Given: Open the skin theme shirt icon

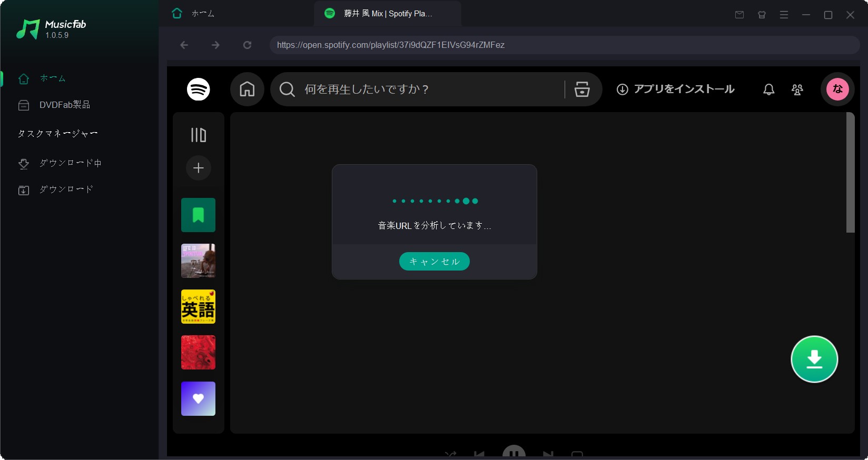Looking at the screenshot, I should [x=762, y=15].
